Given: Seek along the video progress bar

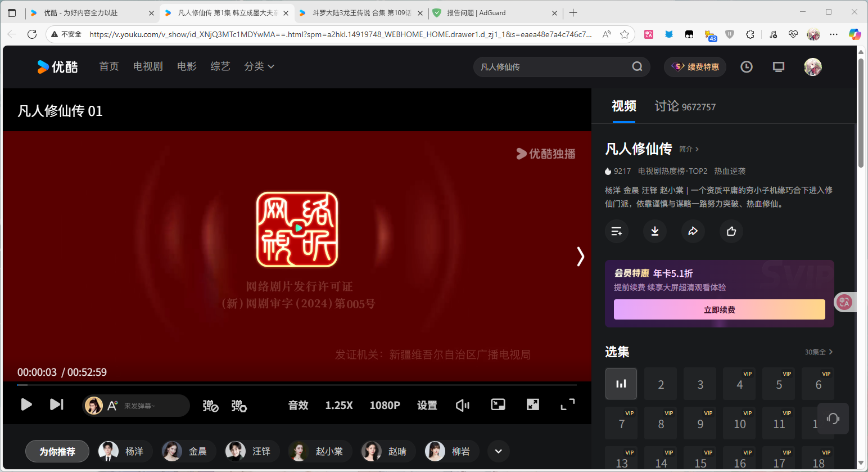Looking at the screenshot, I should pos(297,385).
